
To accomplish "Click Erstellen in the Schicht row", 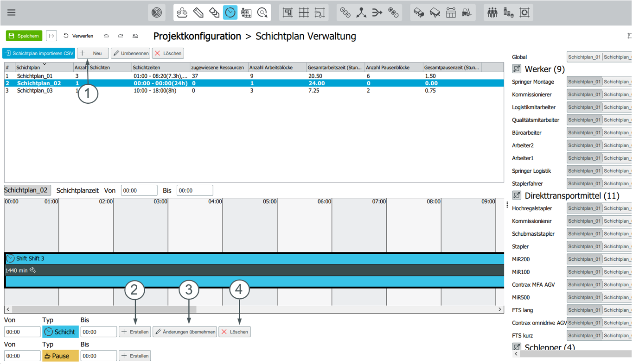I will 135,332.
